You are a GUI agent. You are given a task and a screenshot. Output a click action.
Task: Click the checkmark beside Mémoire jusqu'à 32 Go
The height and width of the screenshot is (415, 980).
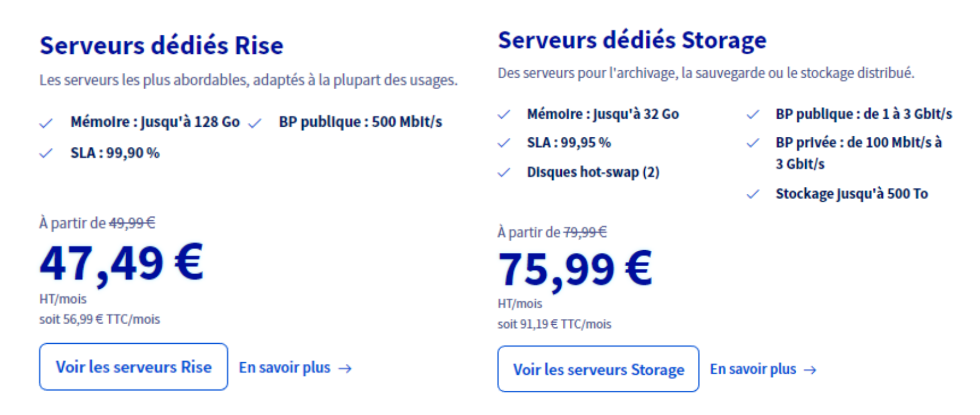pyautogui.click(x=504, y=114)
